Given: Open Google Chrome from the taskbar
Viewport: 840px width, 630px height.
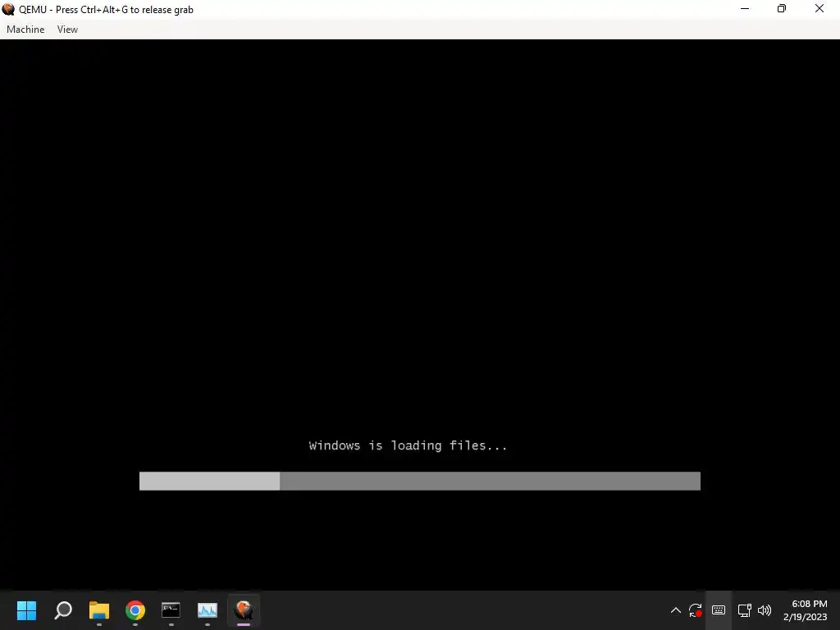Looking at the screenshot, I should click(135, 610).
